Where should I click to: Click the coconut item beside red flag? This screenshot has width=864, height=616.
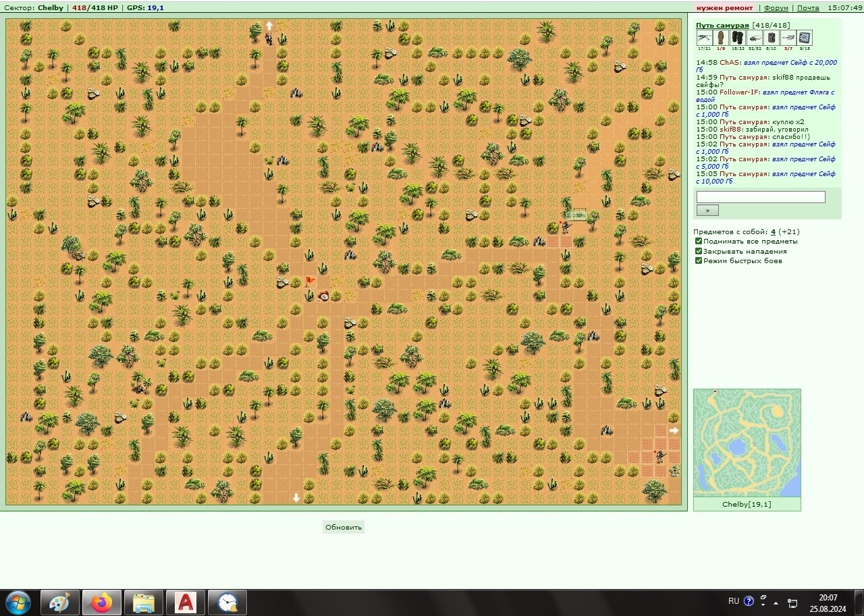point(323,296)
